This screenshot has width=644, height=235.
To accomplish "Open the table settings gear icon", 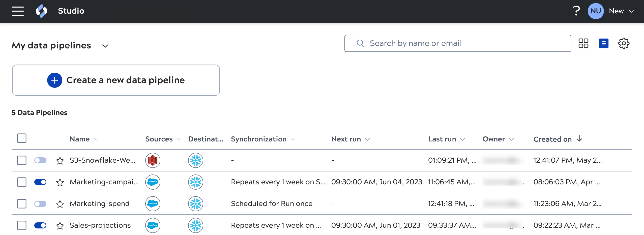I will click(x=624, y=43).
